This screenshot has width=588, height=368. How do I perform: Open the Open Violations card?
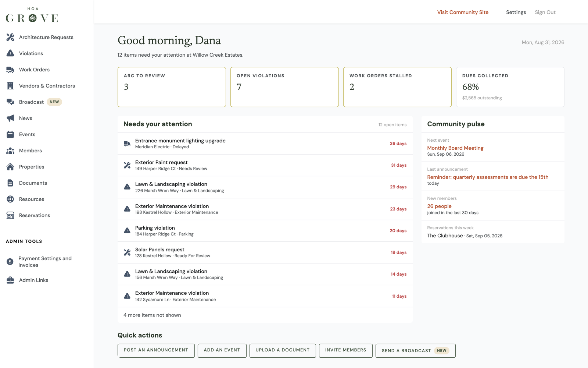(x=284, y=87)
